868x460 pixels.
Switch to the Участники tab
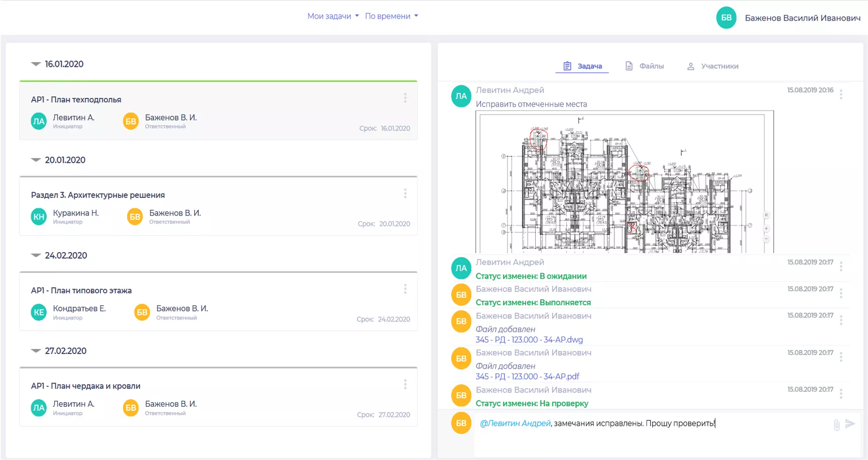[x=712, y=66]
